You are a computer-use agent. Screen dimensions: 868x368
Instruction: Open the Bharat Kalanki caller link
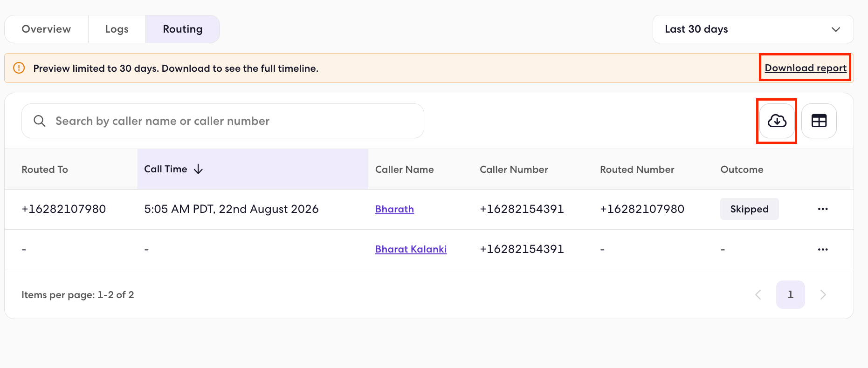point(411,249)
